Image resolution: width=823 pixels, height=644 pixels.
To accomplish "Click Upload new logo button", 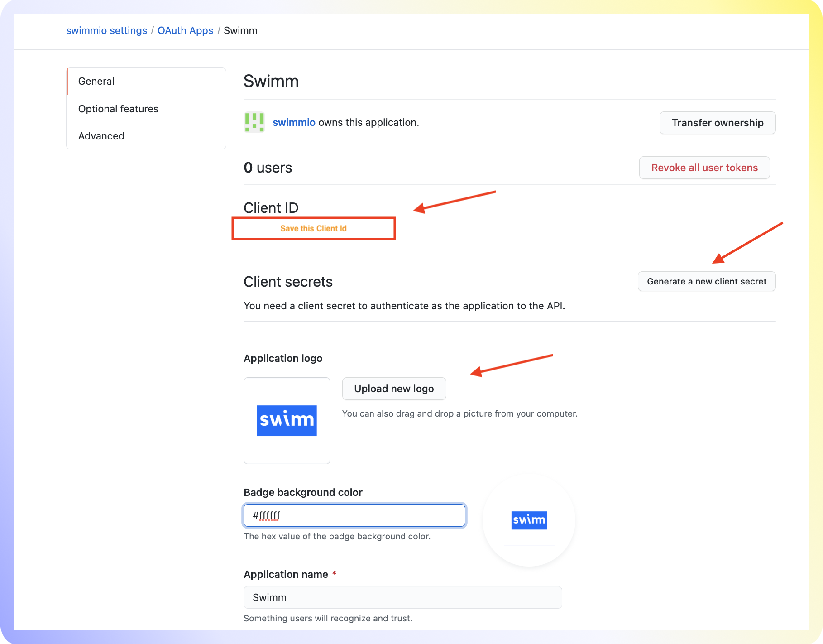I will point(394,389).
